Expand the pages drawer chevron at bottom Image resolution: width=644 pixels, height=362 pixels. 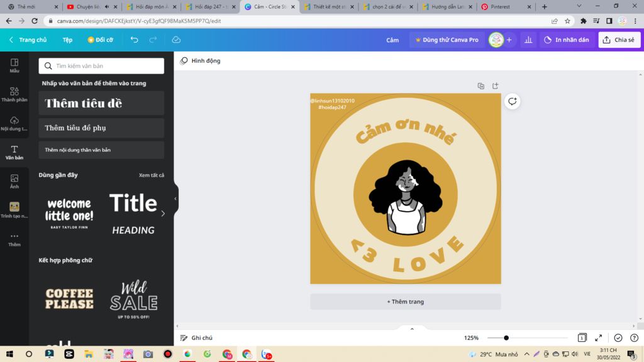pos(412,329)
